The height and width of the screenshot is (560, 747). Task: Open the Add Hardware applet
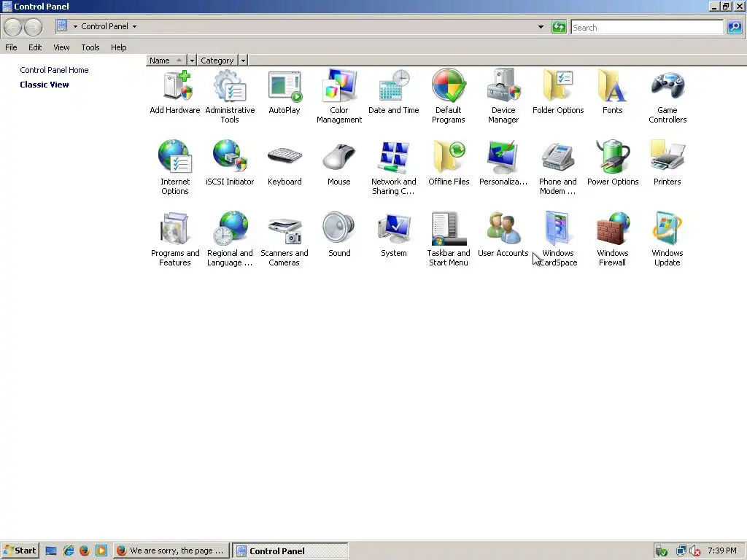[x=175, y=93]
